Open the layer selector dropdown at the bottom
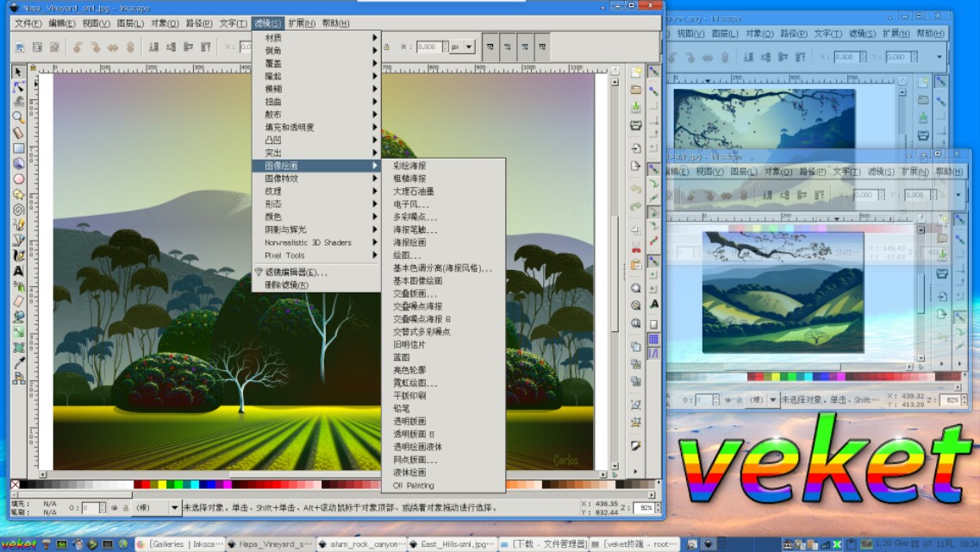 [x=172, y=505]
